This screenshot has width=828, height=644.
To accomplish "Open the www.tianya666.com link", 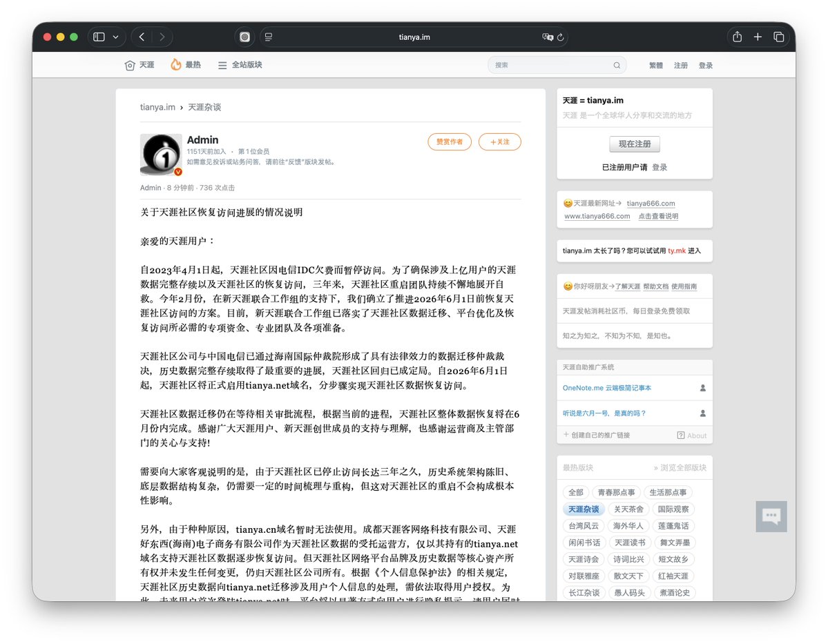I will [x=597, y=216].
